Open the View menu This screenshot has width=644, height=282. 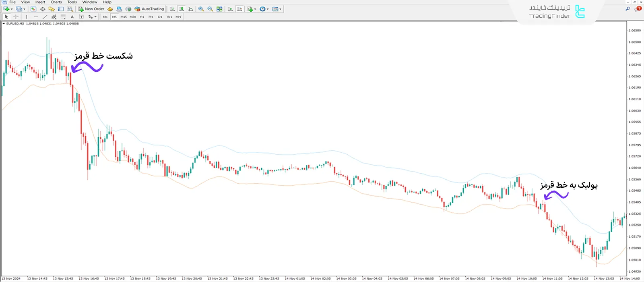[x=25, y=2]
